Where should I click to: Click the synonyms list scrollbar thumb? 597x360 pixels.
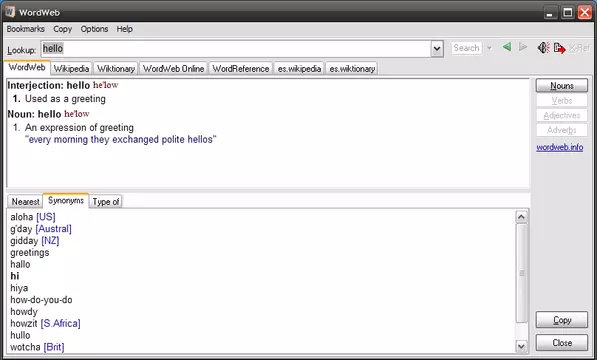point(521,273)
